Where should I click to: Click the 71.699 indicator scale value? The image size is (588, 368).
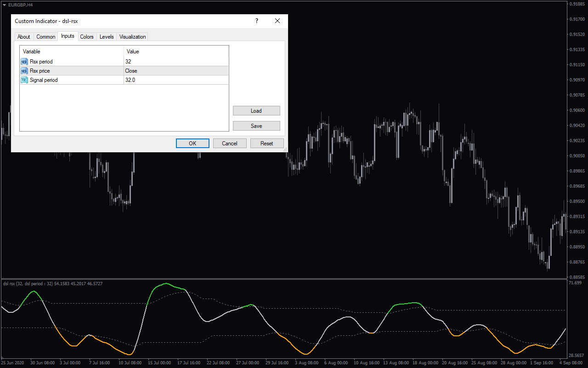pyautogui.click(x=575, y=282)
